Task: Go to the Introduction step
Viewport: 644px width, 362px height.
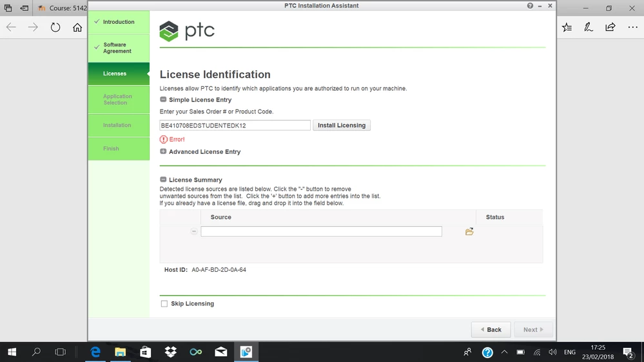Action: (x=119, y=22)
